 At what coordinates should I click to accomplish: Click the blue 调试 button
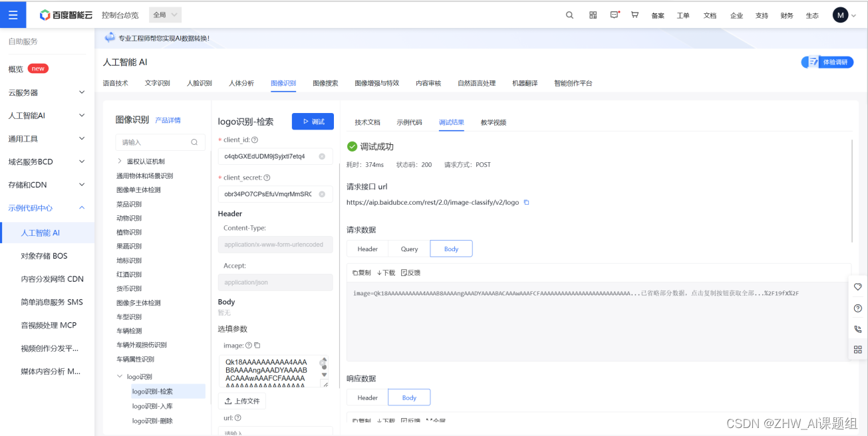[x=313, y=122]
